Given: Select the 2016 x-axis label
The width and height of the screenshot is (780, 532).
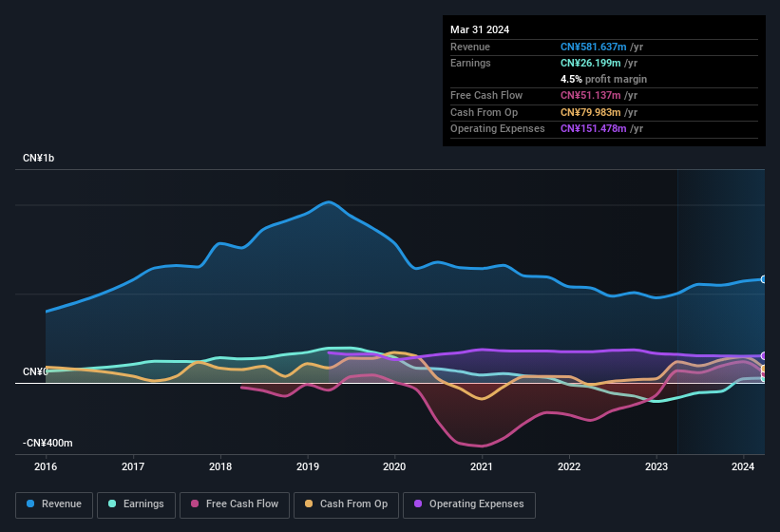Looking at the screenshot, I should [x=46, y=466].
